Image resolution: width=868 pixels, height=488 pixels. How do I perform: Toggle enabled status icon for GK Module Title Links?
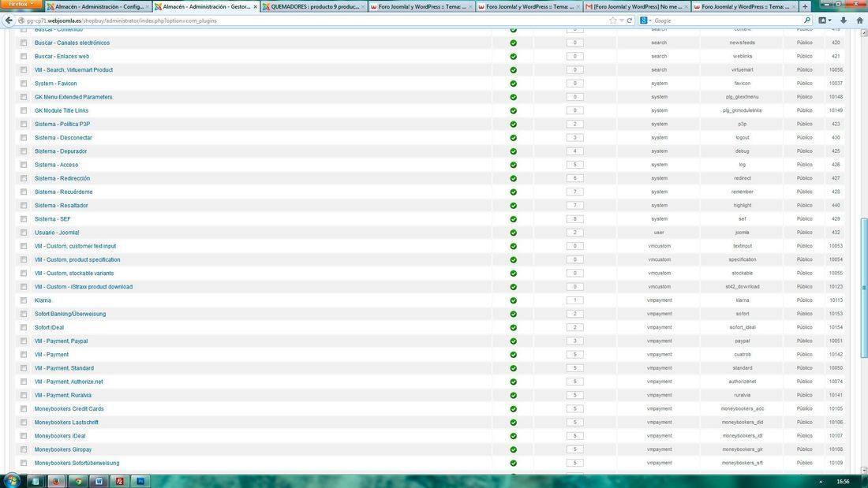click(x=513, y=110)
